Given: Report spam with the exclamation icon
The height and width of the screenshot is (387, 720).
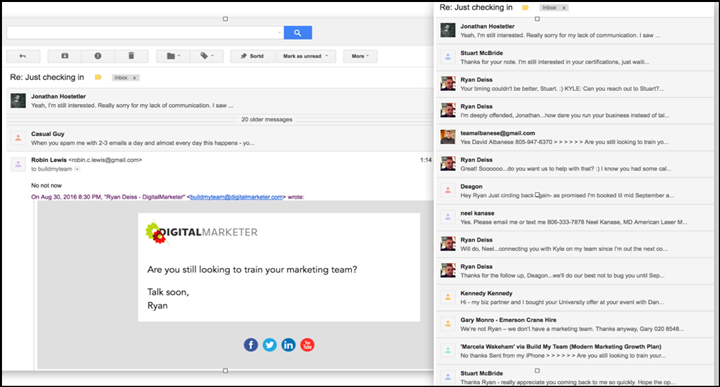Looking at the screenshot, I should (98, 56).
